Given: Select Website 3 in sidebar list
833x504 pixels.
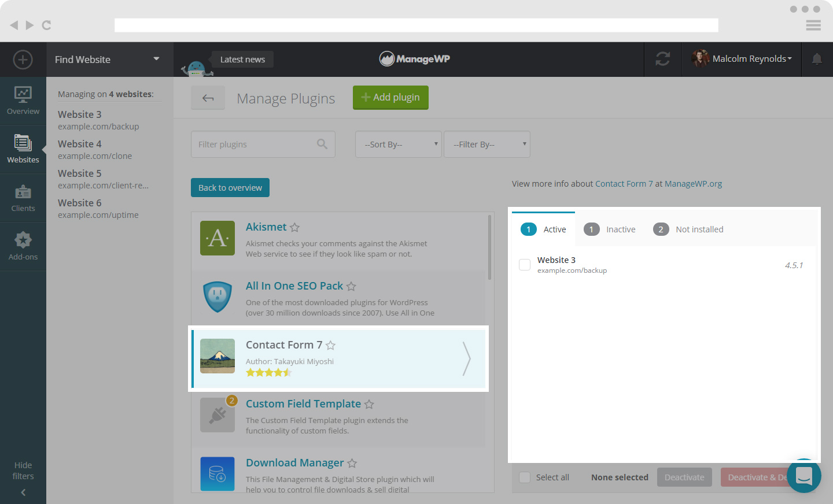Looking at the screenshot, I should pos(98,120).
